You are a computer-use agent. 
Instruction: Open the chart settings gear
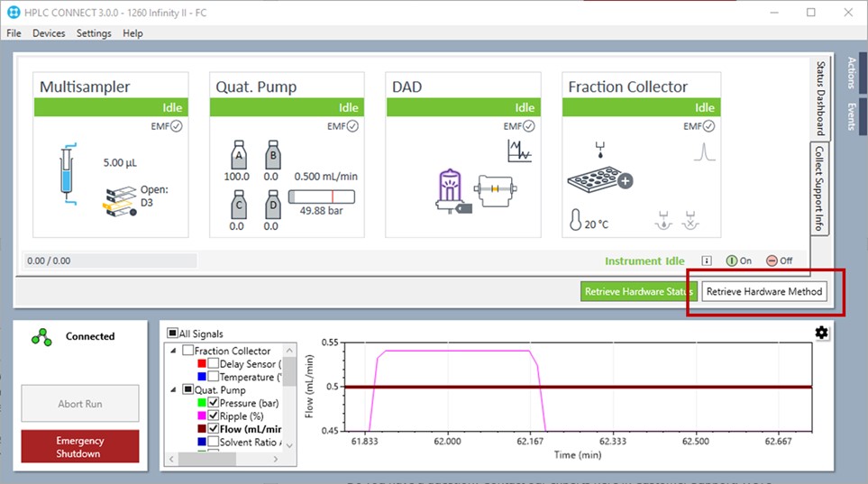pos(821,333)
